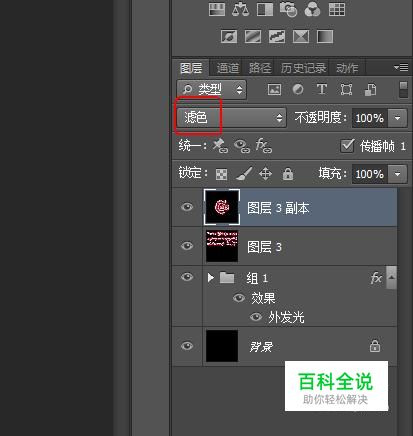
Task: Add a Hue/Saturation adjustment layer
Action: [x=217, y=9]
